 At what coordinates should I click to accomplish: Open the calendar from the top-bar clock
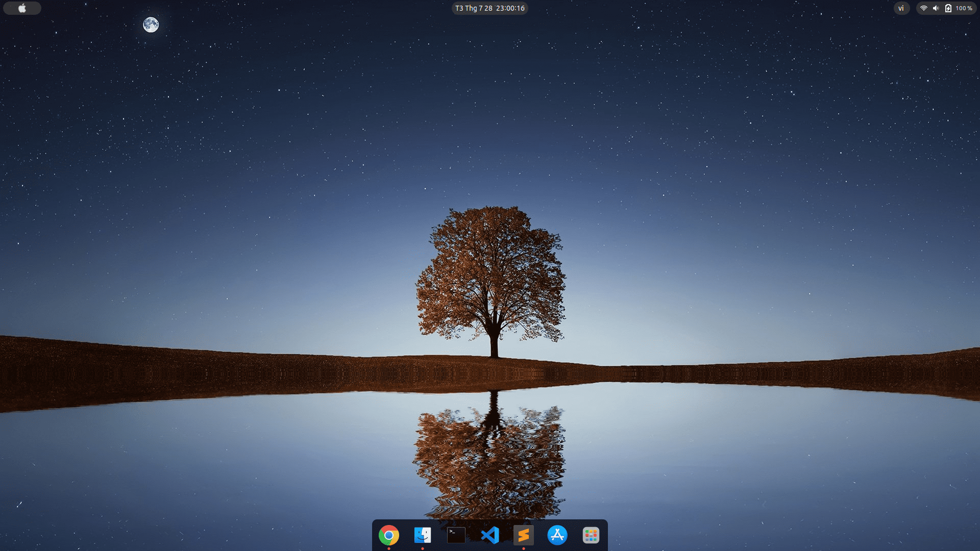coord(489,8)
